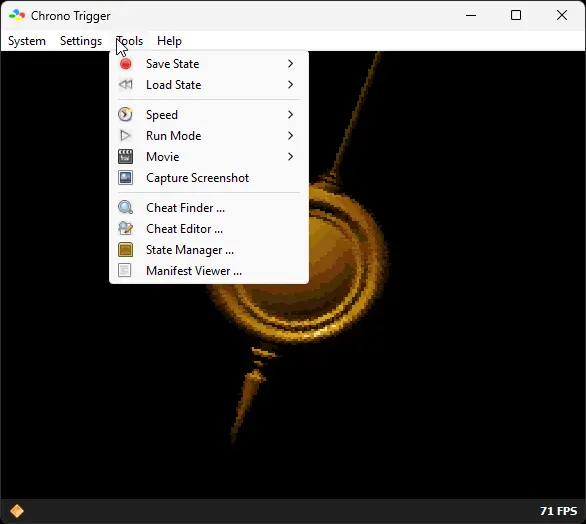586x524 pixels.
Task: Choose Capture Screenshot from Tools menu
Action: [x=209, y=178]
